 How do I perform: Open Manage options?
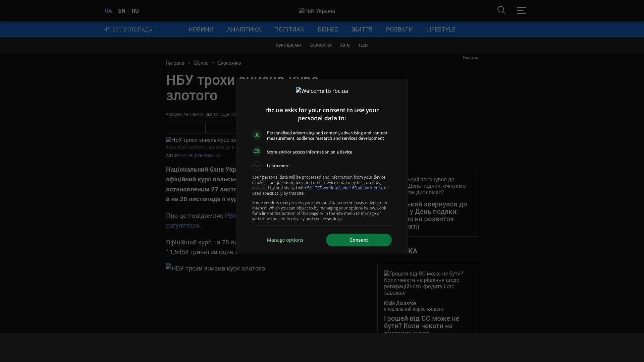(x=285, y=240)
